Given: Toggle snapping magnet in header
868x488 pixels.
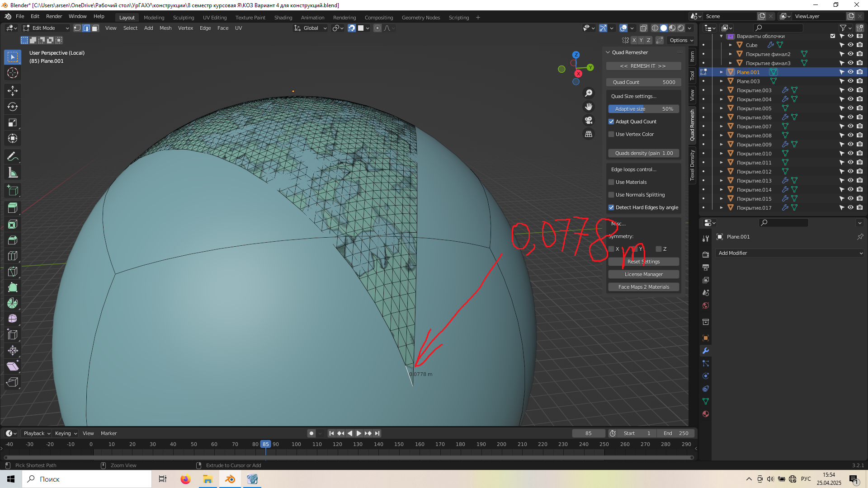Looking at the screenshot, I should coord(352,28).
